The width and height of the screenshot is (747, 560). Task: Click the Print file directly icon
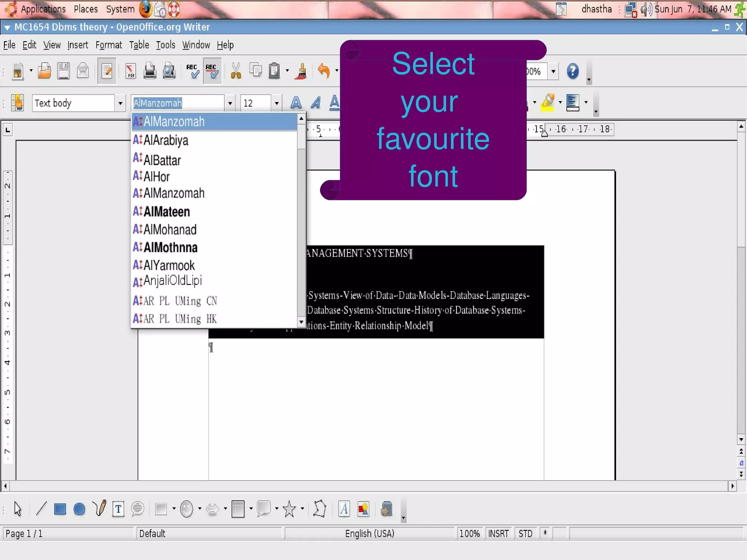150,71
